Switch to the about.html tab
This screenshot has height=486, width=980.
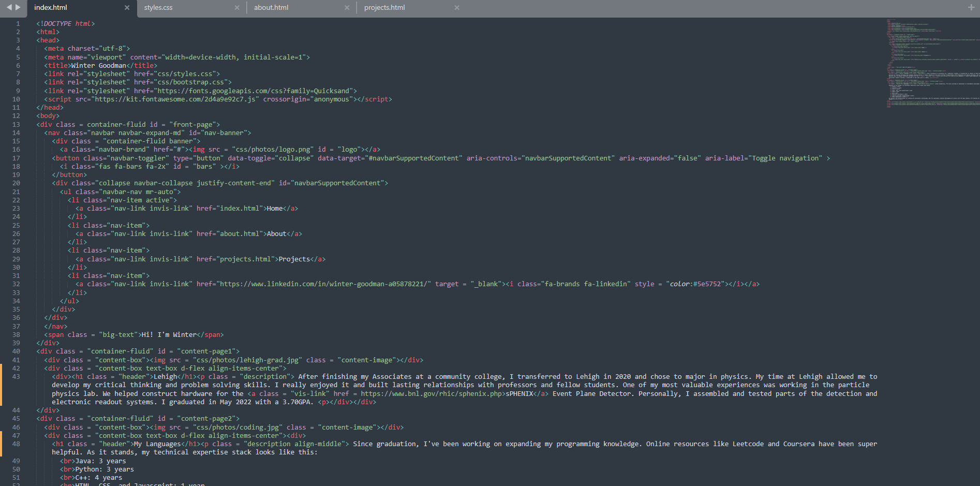pos(271,8)
